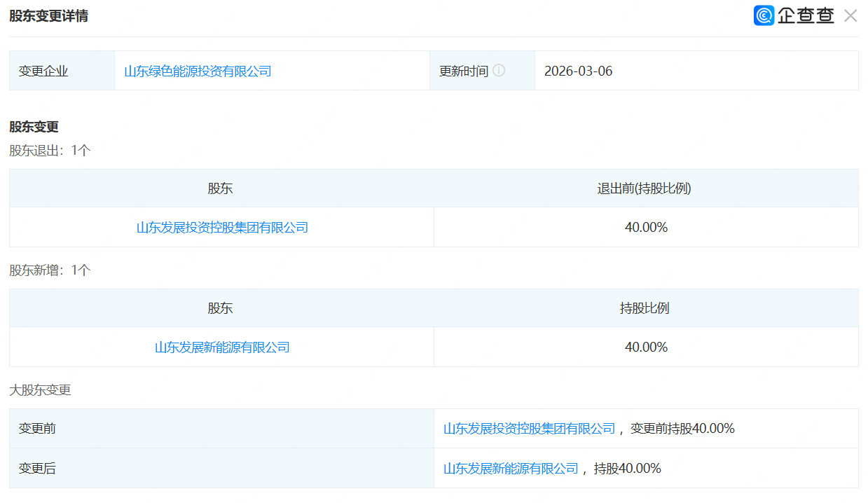Click the 变更企业 field label
868x503 pixels.
[x=43, y=71]
